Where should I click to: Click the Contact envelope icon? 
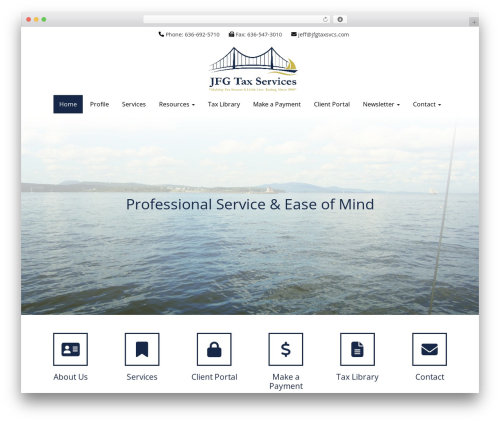tap(429, 349)
